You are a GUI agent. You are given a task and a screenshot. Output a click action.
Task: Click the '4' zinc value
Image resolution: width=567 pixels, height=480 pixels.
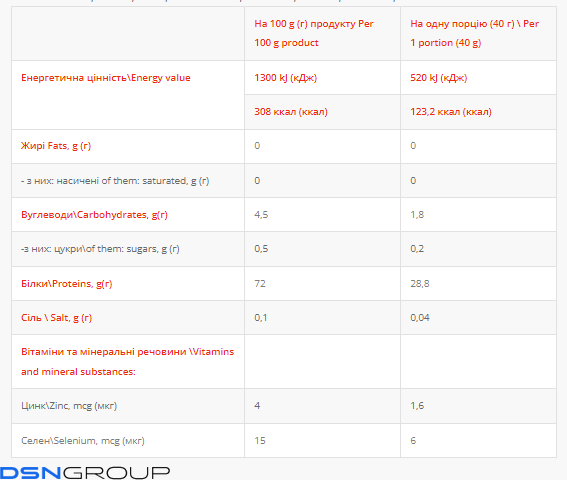pyautogui.click(x=257, y=405)
